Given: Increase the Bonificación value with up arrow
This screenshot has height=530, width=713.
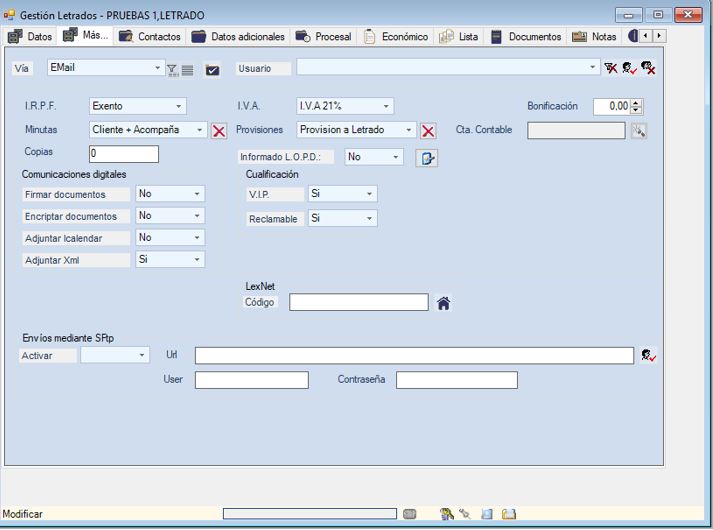Looking at the screenshot, I should pyautogui.click(x=637, y=102).
